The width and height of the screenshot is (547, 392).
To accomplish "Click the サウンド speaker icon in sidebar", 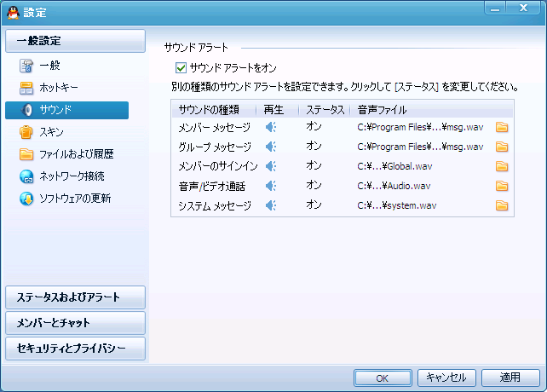I will 26,110.
